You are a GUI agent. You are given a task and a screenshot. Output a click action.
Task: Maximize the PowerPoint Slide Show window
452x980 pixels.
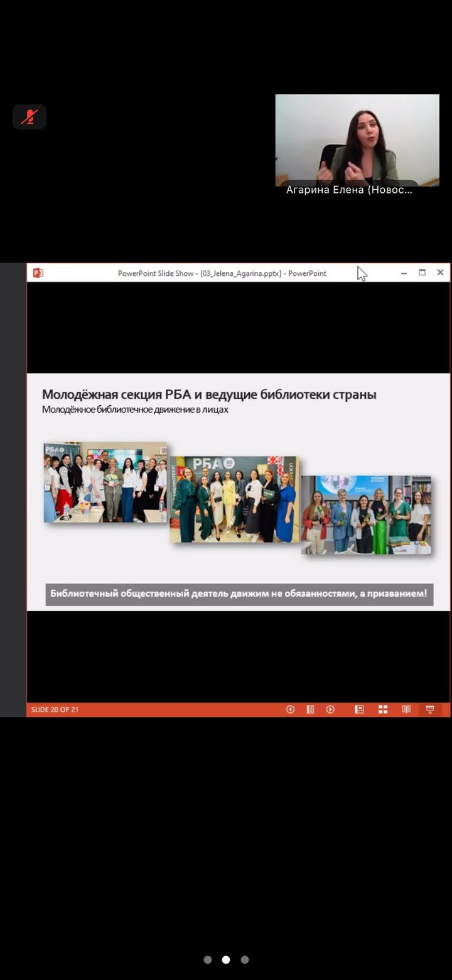coord(422,273)
